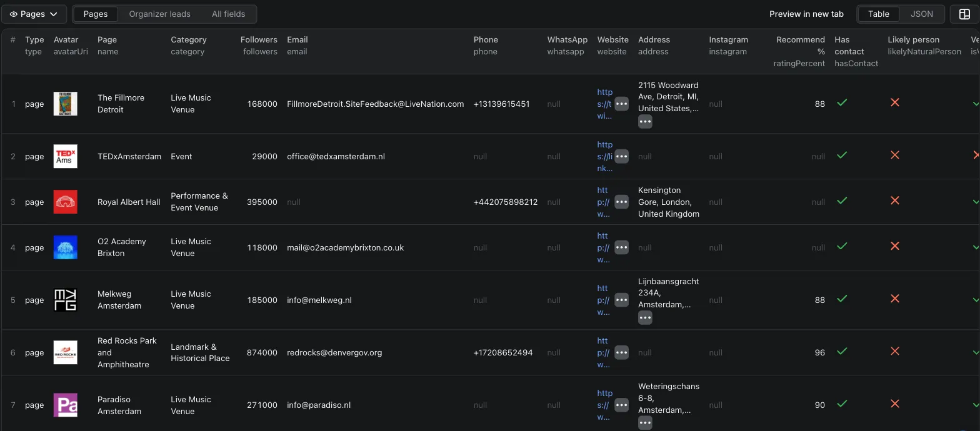
Task: Open TEDxAmsterdam website link
Action: coord(604,156)
